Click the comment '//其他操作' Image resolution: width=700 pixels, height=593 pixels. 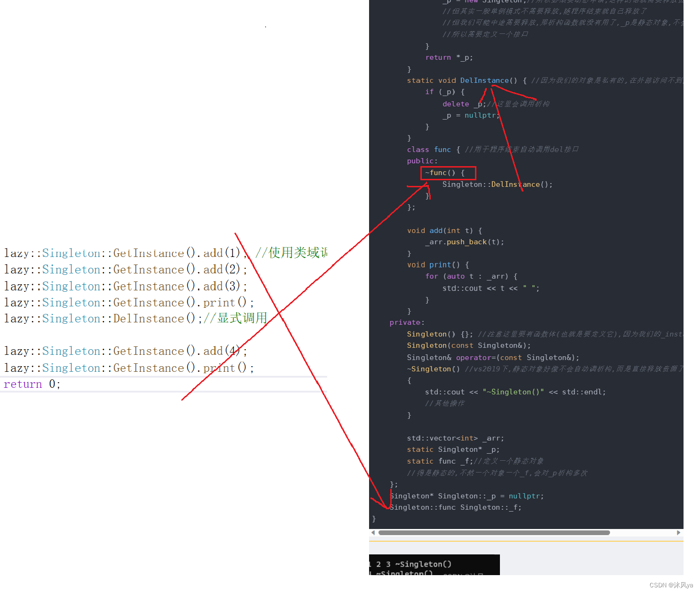445,403
